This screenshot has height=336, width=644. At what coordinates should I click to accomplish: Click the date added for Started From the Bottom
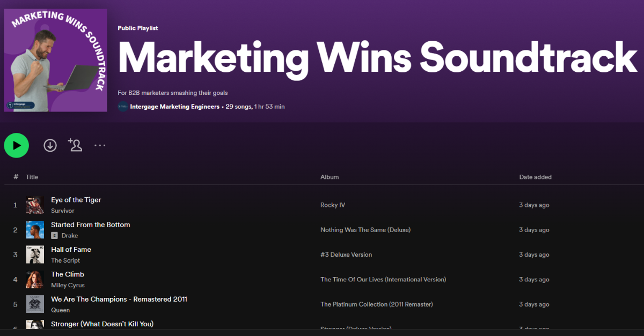[534, 230]
